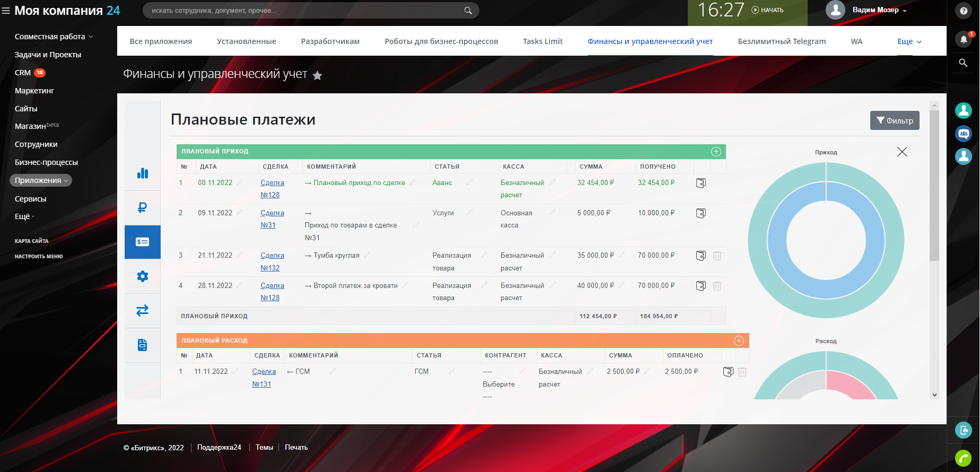Viewport: 980px width, 472px height.
Task: Click the search field for employees, documents
Action: pos(305,11)
